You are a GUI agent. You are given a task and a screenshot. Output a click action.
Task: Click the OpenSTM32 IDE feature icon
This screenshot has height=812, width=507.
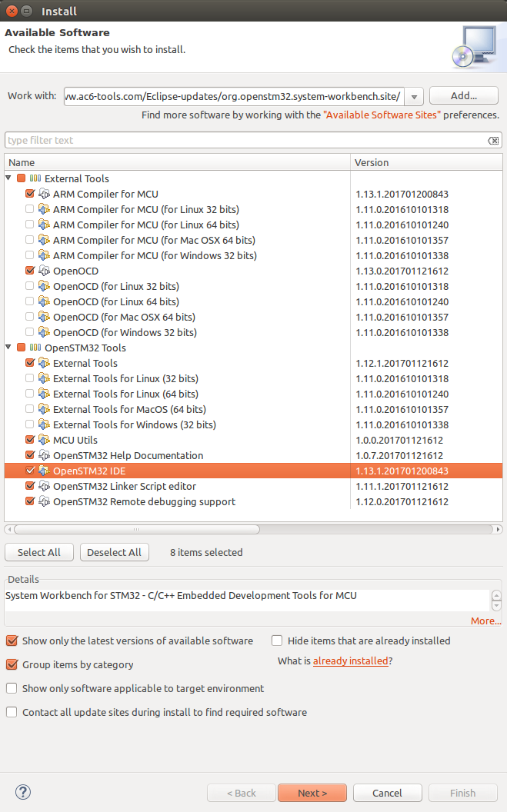[44, 471]
